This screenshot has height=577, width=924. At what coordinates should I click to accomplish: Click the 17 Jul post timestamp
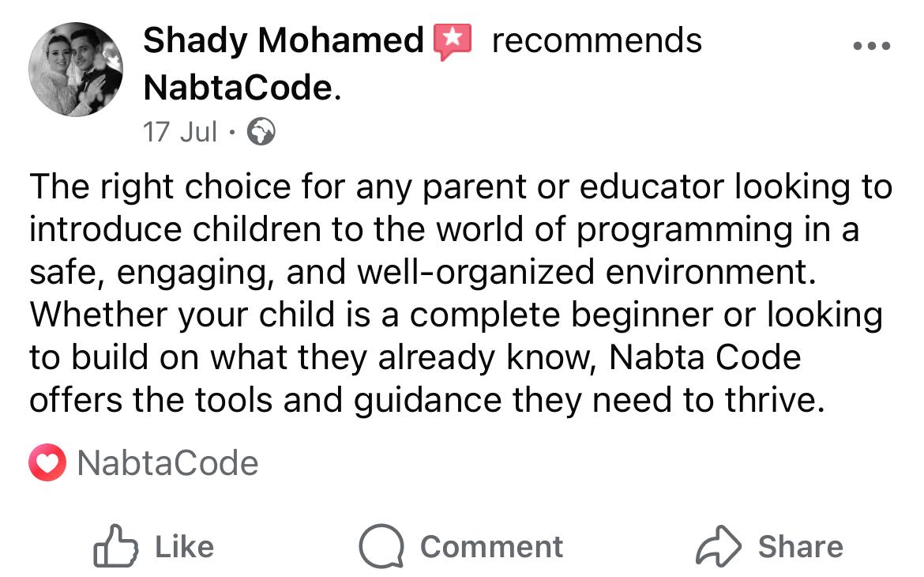pyautogui.click(x=180, y=132)
